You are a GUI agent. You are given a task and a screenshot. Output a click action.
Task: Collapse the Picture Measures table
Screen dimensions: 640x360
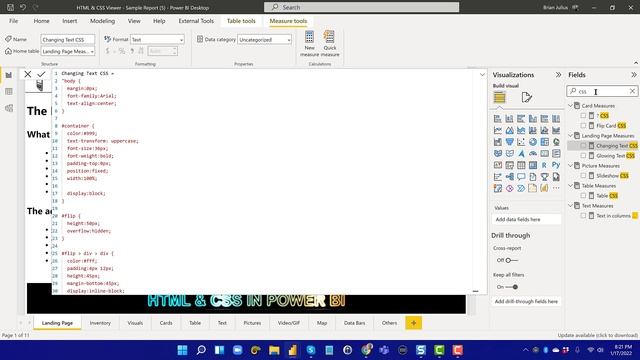coord(571,165)
